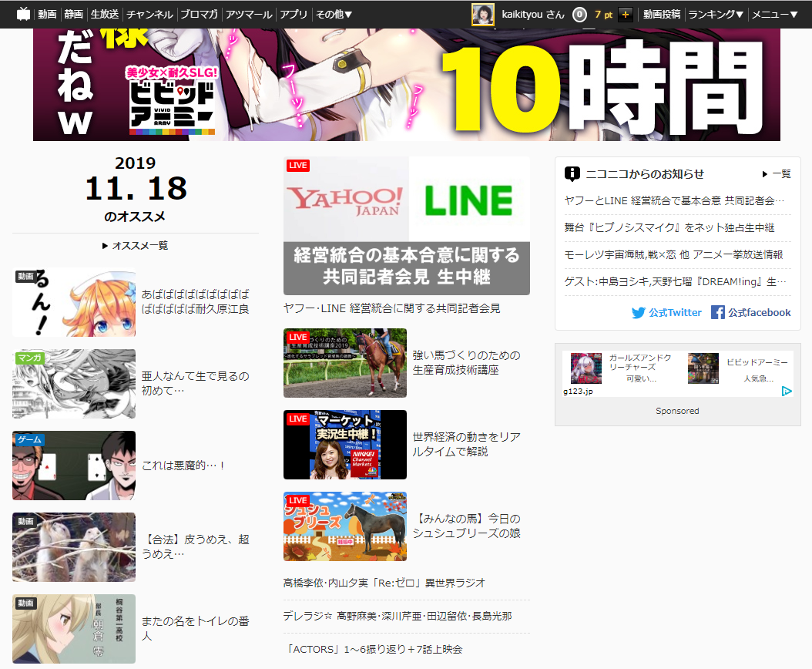Click the 2019 11.18 のオススメ date heading
Viewport: 812px width, 669px height.
coord(135,189)
